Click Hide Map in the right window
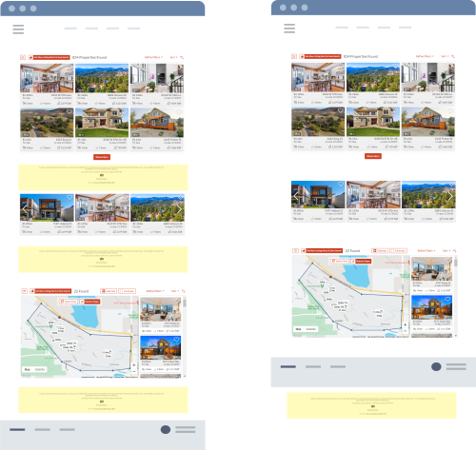Screen dimensions: 476x450 point(380,250)
